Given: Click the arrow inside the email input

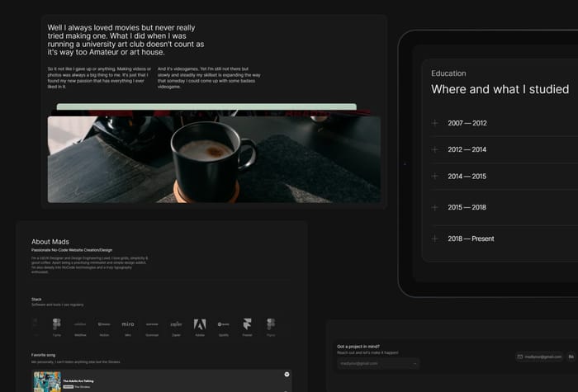Looking at the screenshot, I should 415,364.
